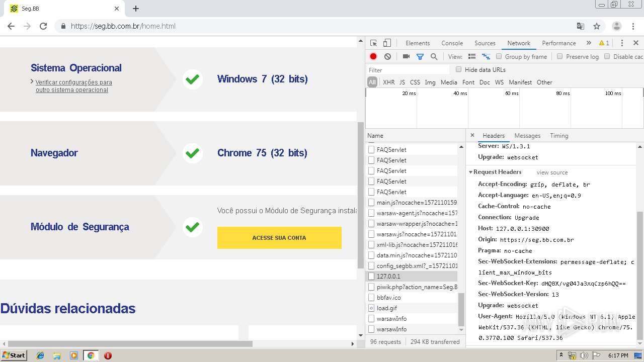Click the Name column header
The height and width of the screenshot is (362, 644).
pyautogui.click(x=416, y=136)
